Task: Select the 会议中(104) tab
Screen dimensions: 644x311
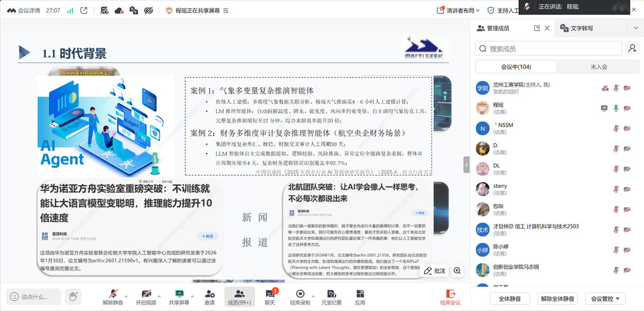Action: coord(516,67)
